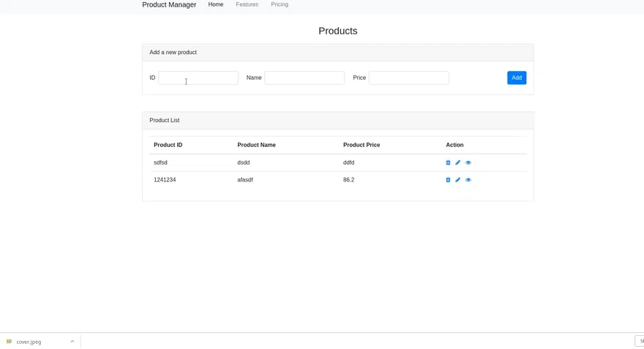Click the Product Manager brand link
The height and width of the screenshot is (349, 644).
tap(169, 5)
